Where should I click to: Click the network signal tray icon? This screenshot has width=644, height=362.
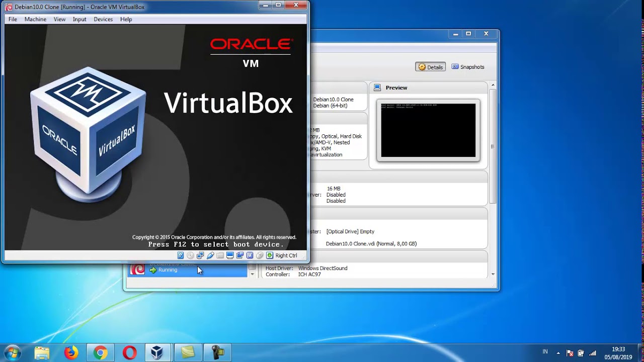[x=593, y=353]
